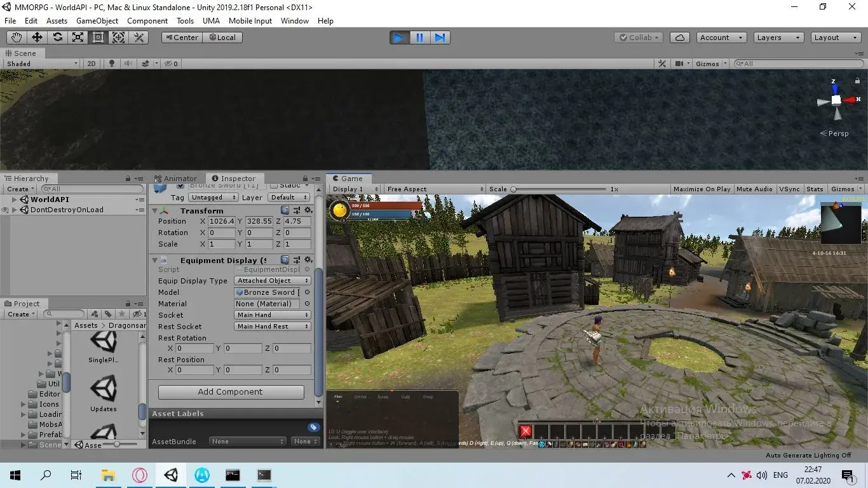The width and height of the screenshot is (868, 488).
Task: Toggle the Bronze Sword active checkbox
Action: pos(180,186)
